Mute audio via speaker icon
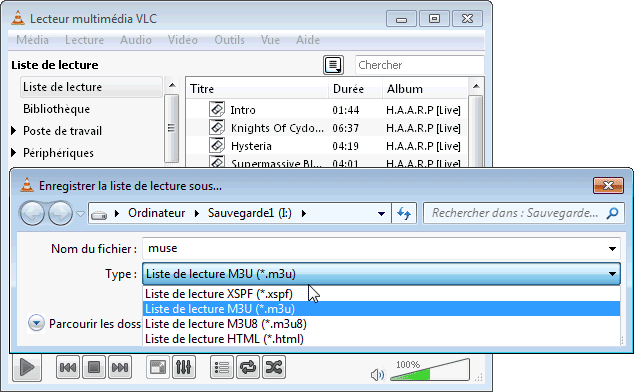This screenshot has width=634, height=392. pos(377,375)
